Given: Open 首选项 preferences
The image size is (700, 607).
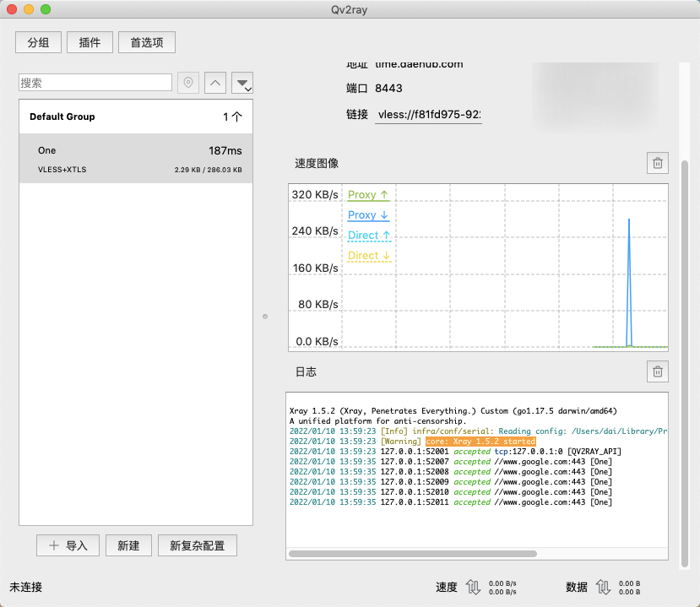Looking at the screenshot, I should tap(147, 42).
